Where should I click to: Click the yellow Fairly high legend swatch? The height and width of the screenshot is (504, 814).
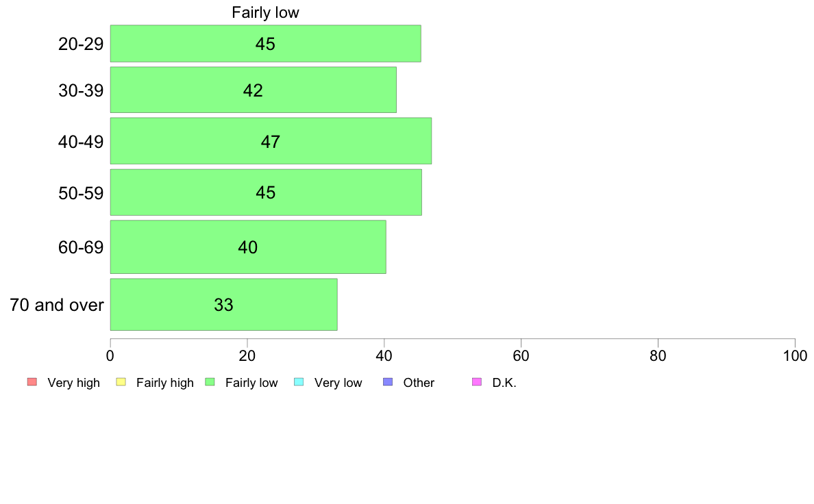click(x=121, y=382)
